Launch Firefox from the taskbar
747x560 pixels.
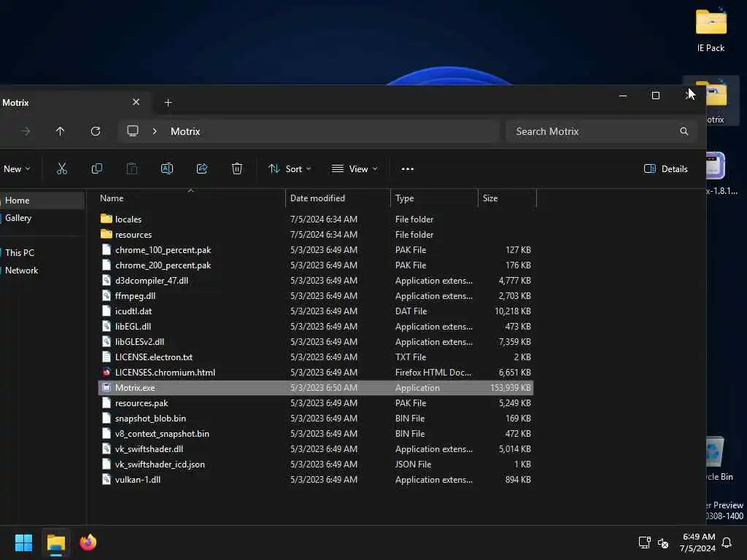coord(88,542)
